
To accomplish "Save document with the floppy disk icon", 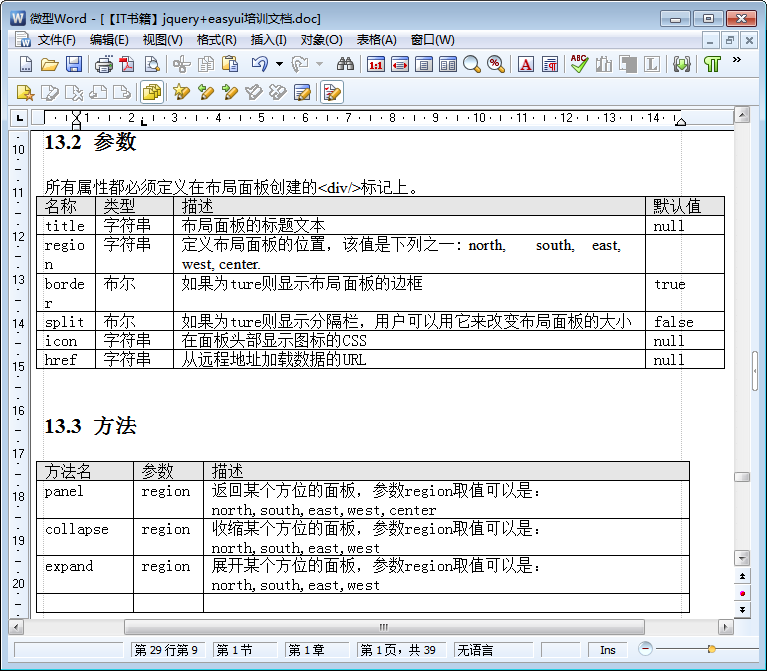I will coord(74,64).
